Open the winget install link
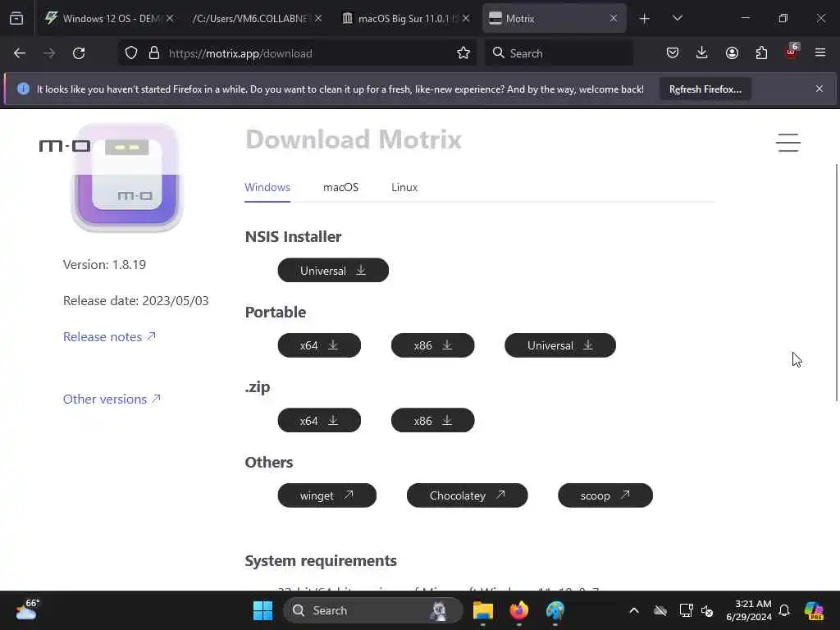The height and width of the screenshot is (630, 840). pyautogui.click(x=326, y=495)
